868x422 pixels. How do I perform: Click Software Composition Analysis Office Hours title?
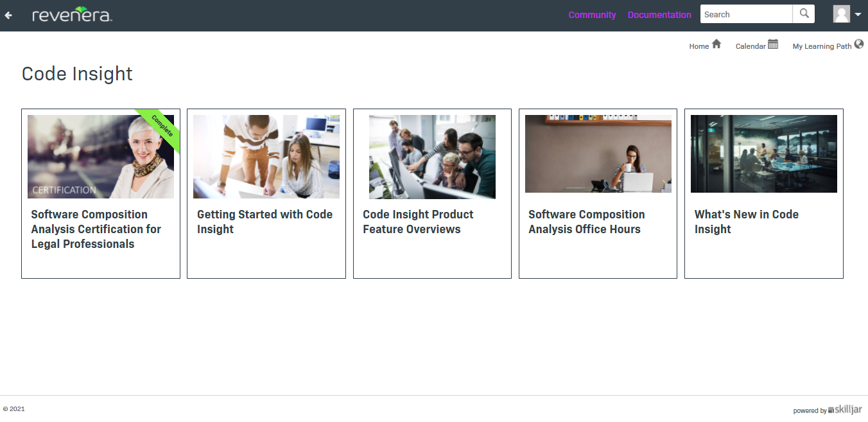(x=587, y=222)
